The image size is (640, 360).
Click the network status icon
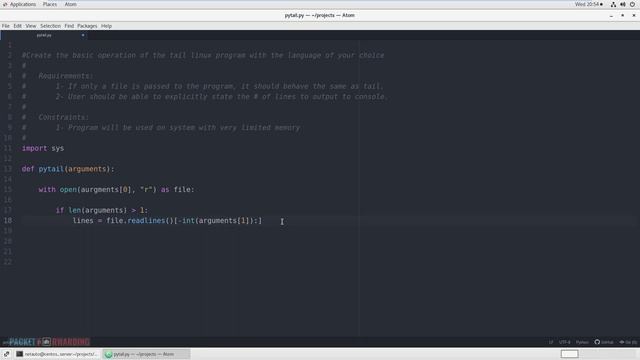tap(613, 4)
